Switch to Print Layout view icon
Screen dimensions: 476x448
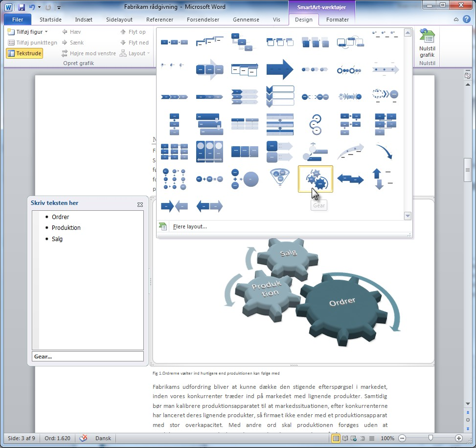click(336, 438)
